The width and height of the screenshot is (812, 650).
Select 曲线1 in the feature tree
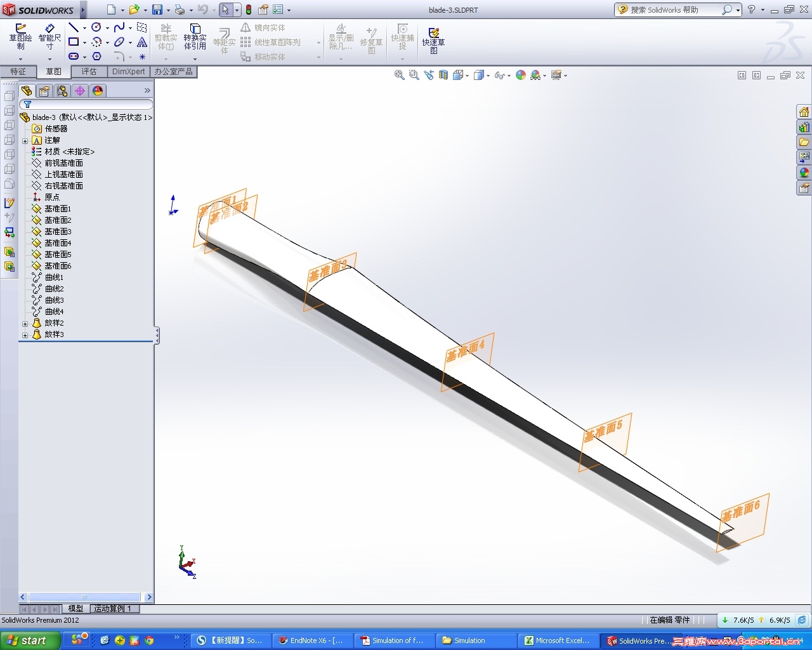tap(48, 277)
